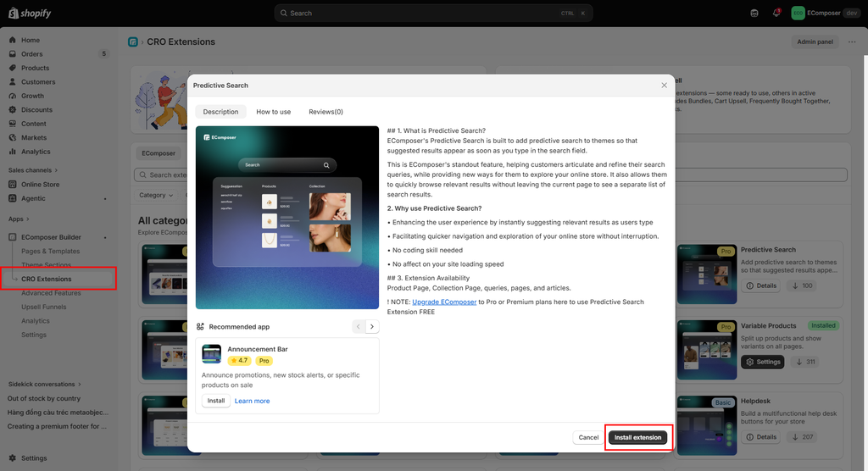Open the Admin panel button
This screenshot has height=471, width=868.
[x=815, y=42]
